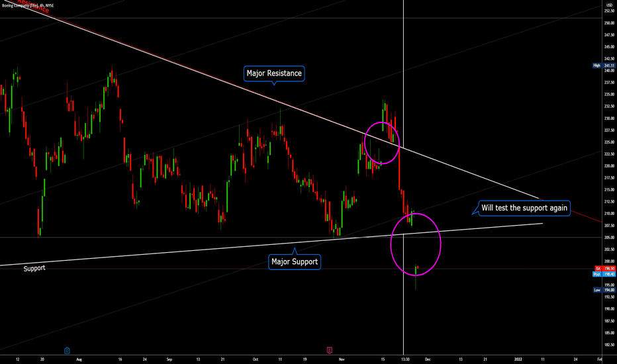
Task: Click the 205.00 price axis label
Action: [x=609, y=238]
